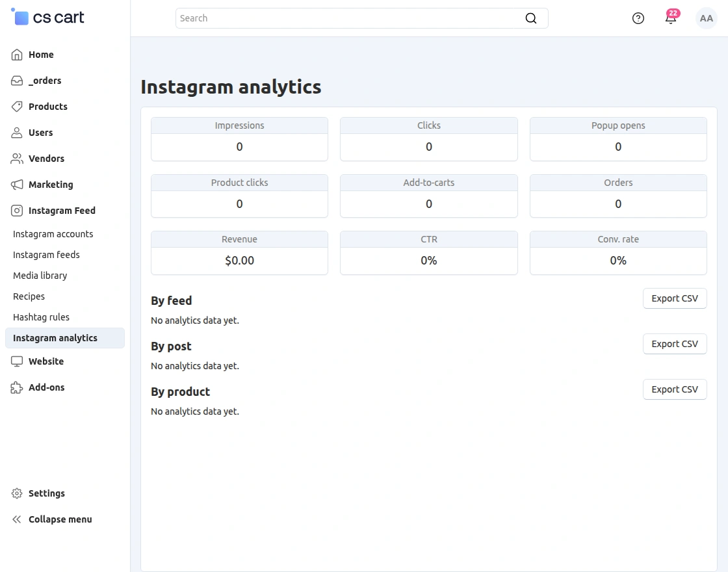Select Instagram analytics submenu item
This screenshot has height=572, width=728.
[65, 338]
